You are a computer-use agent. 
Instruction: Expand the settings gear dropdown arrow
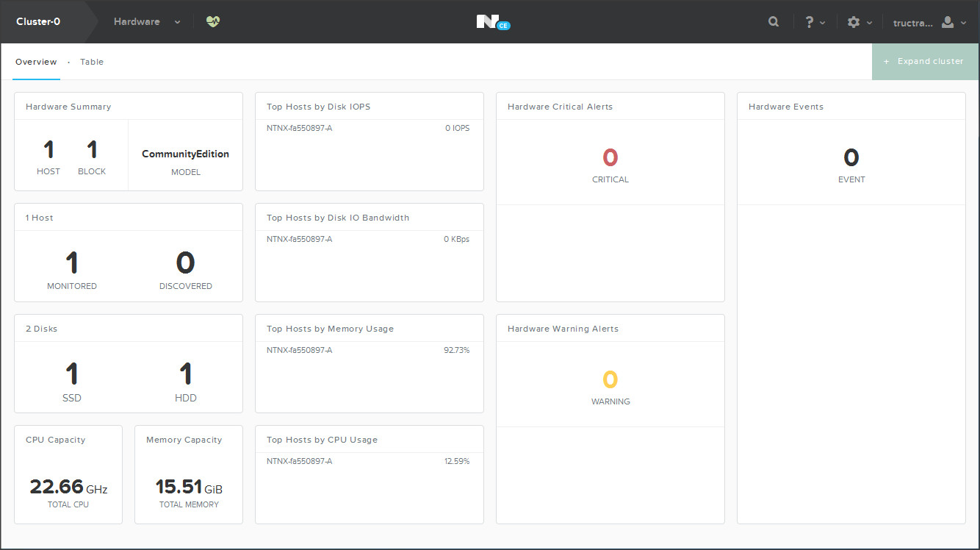(869, 23)
